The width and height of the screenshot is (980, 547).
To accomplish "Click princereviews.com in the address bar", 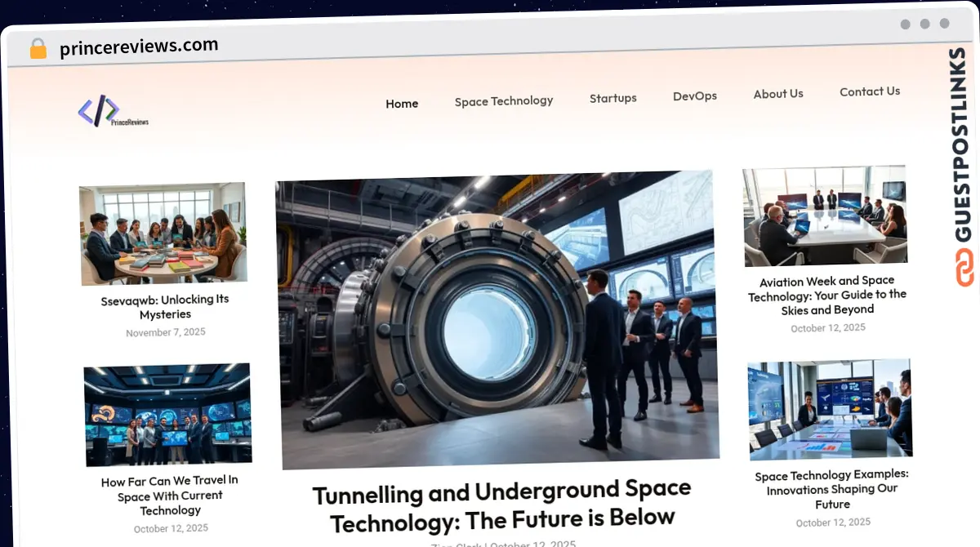I will (139, 47).
